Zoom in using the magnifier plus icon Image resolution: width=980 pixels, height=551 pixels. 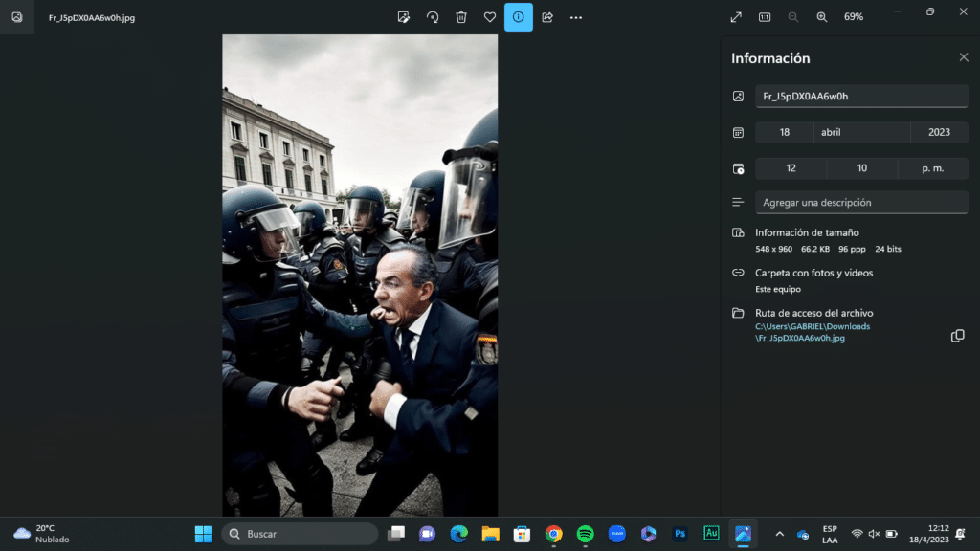[x=822, y=17]
